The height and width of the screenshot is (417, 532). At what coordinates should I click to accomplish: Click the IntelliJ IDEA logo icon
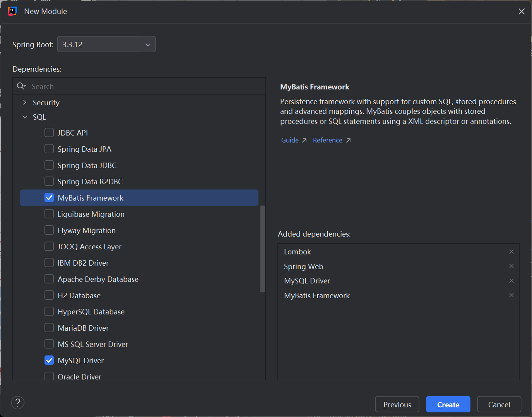[x=12, y=11]
